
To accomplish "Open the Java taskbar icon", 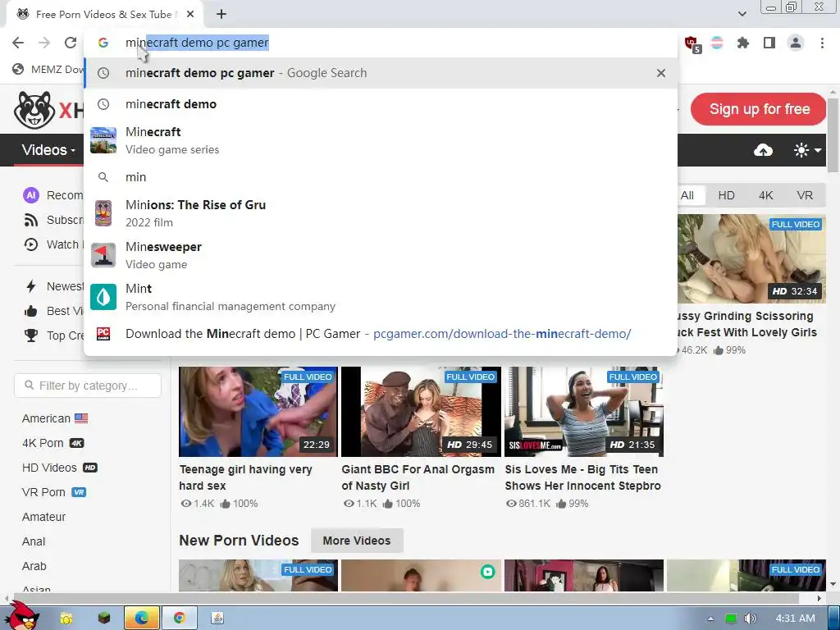I will coord(217,619).
